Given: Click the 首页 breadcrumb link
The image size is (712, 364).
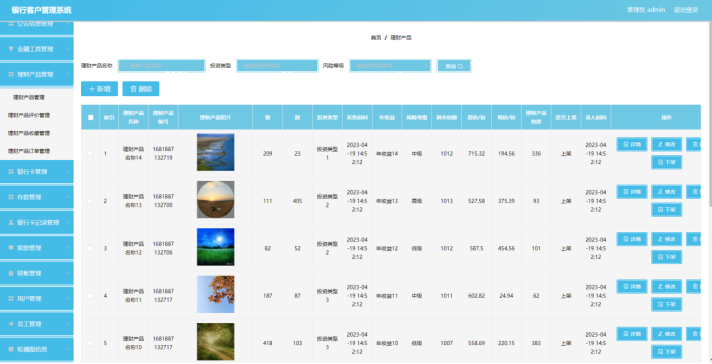Looking at the screenshot, I should click(376, 38).
